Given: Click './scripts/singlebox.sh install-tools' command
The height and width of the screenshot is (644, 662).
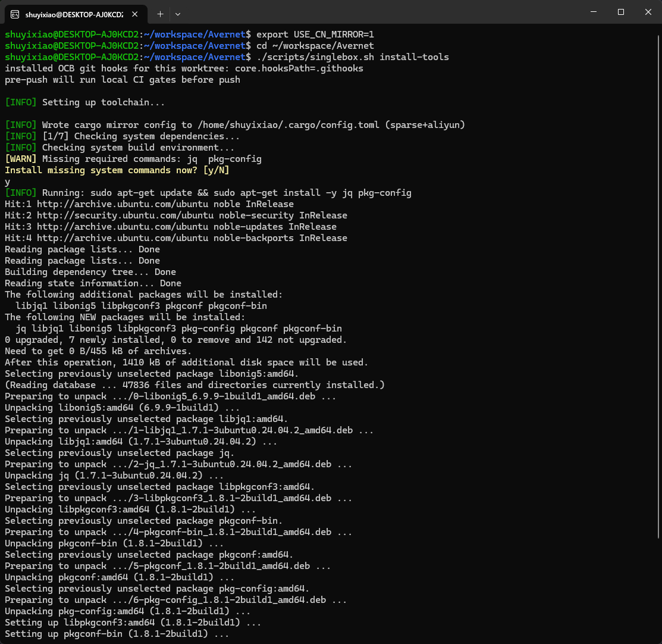Looking at the screenshot, I should click(353, 57).
